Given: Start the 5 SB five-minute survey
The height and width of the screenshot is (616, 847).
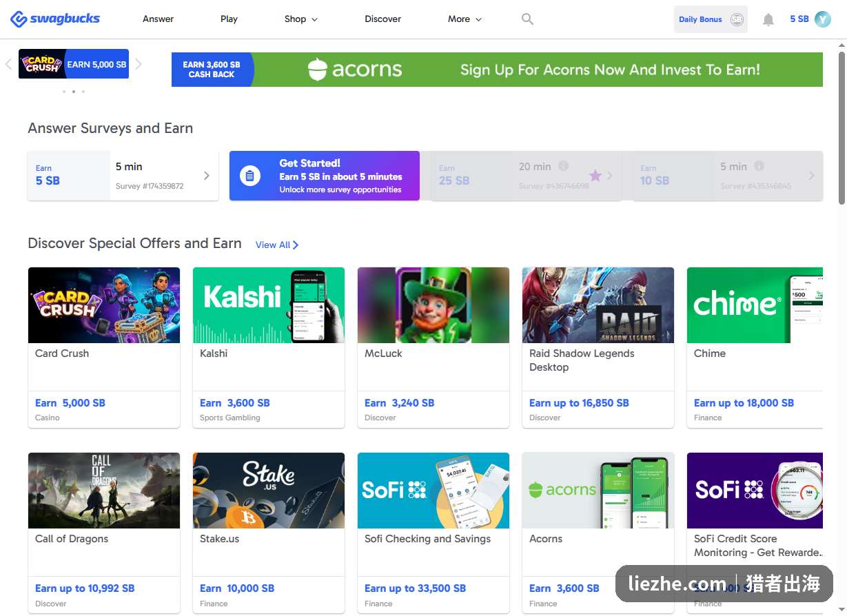Looking at the screenshot, I should coord(123,176).
